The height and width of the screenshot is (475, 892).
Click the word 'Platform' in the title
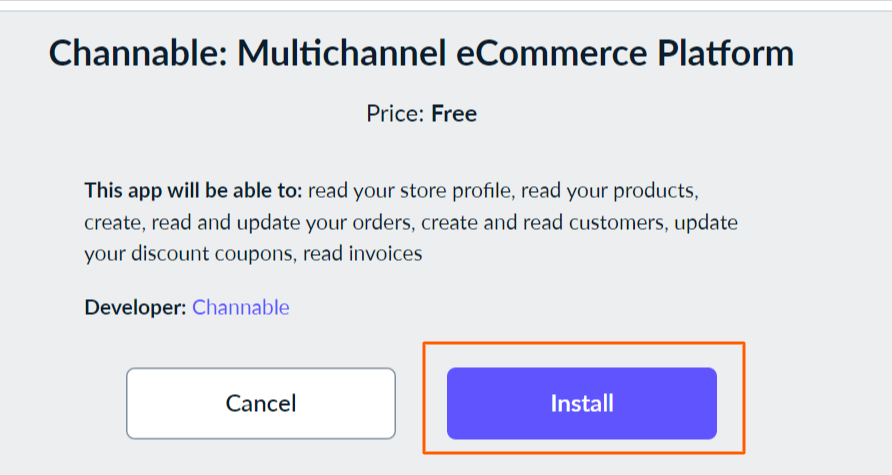731,53
